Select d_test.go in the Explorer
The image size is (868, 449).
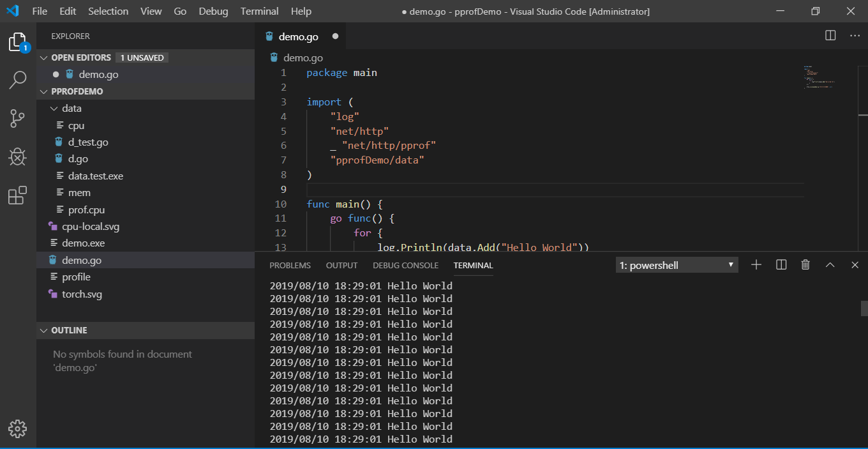click(x=89, y=142)
